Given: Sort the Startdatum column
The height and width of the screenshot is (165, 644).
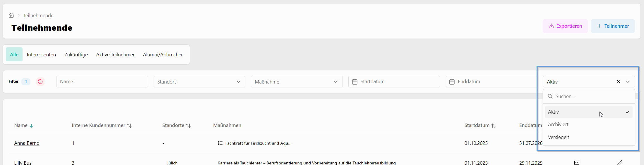Looking at the screenshot, I should (x=494, y=126).
